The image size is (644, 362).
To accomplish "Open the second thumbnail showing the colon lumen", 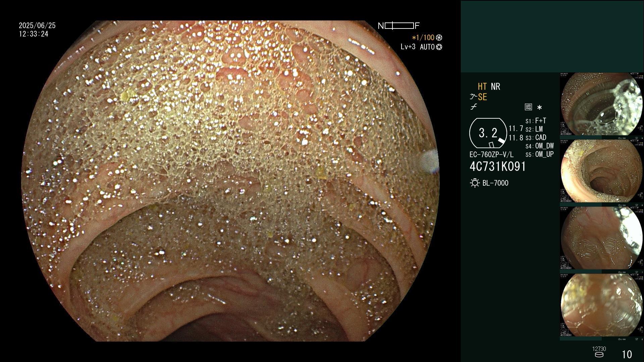I will click(602, 171).
